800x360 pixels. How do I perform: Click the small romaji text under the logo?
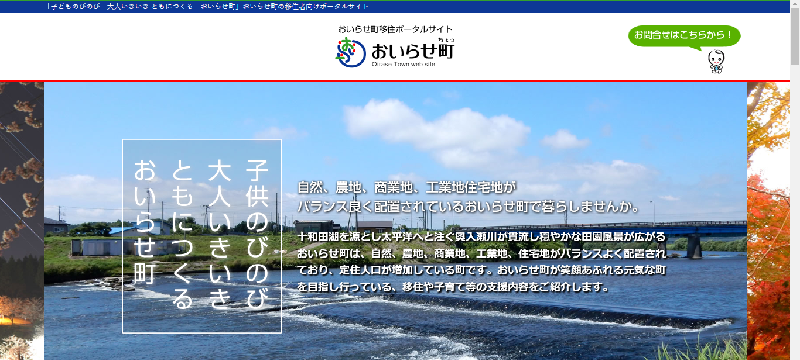pyautogui.click(x=404, y=64)
